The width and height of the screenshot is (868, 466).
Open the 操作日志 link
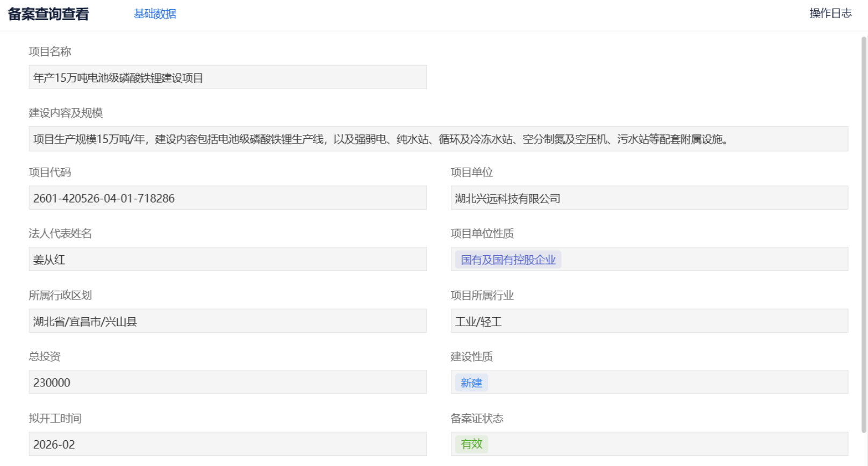pos(830,13)
